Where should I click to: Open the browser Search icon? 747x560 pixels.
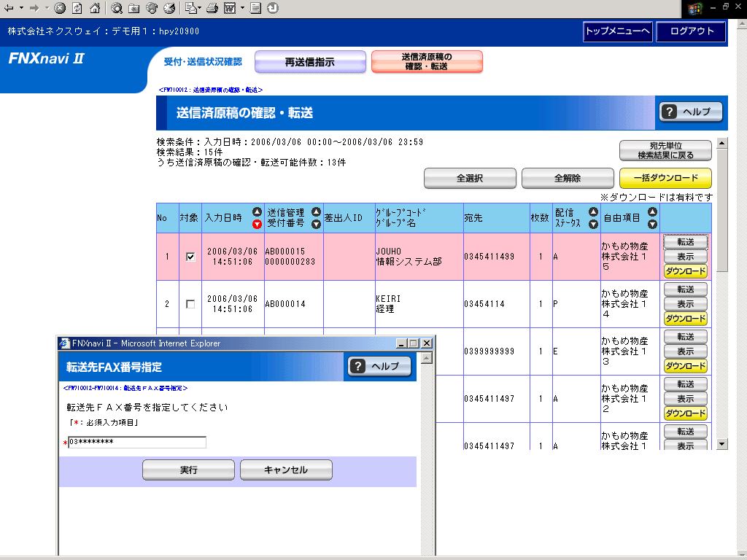pyautogui.click(x=117, y=9)
